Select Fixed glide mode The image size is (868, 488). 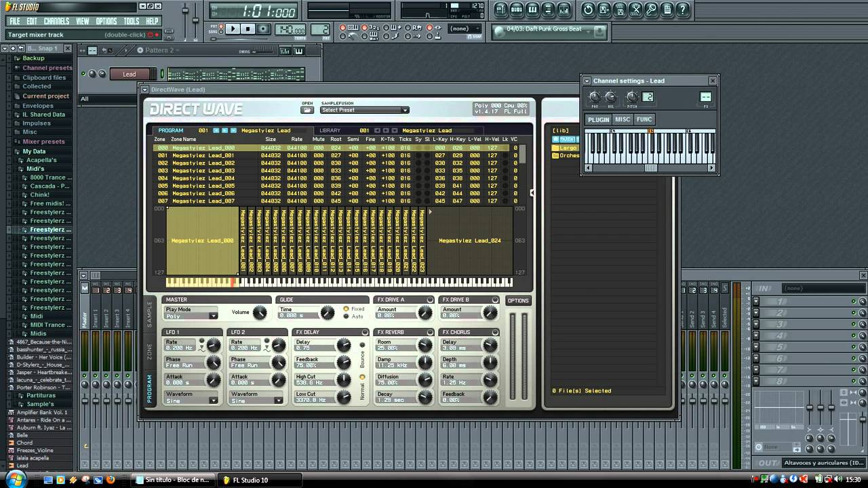pyautogui.click(x=346, y=309)
